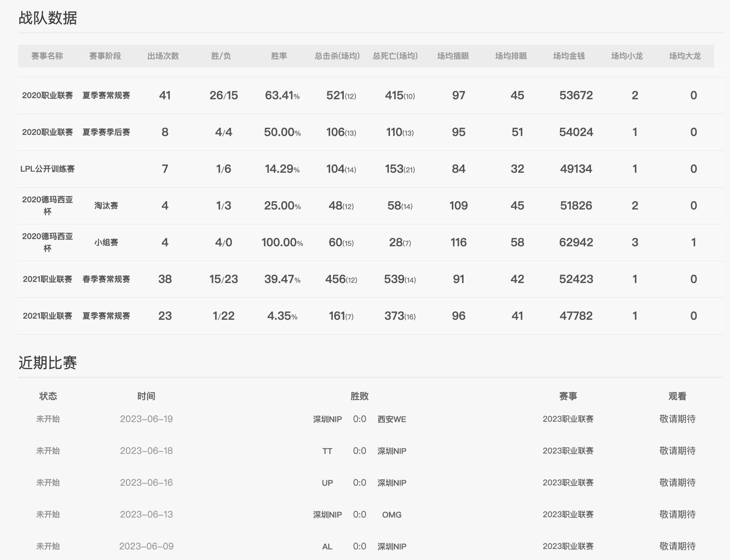Click the 近期比赛 section heading
Image resolution: width=730 pixels, height=560 pixels.
pyautogui.click(x=48, y=363)
